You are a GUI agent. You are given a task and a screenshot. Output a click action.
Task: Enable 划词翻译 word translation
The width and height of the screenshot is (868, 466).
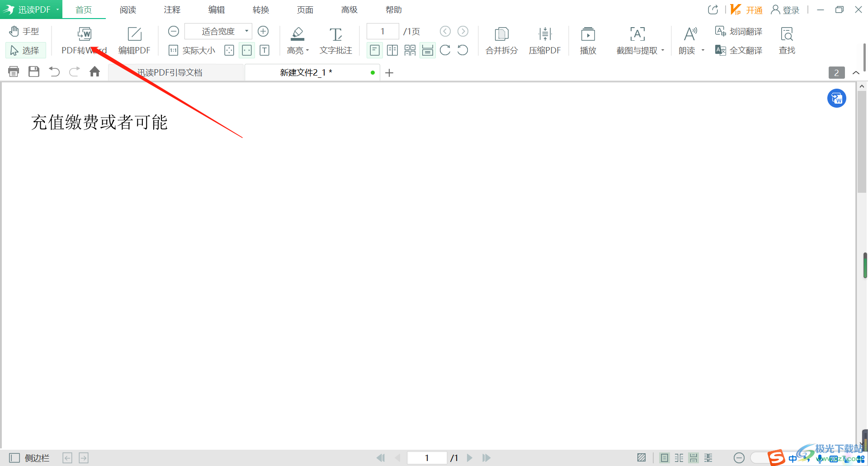(x=739, y=31)
